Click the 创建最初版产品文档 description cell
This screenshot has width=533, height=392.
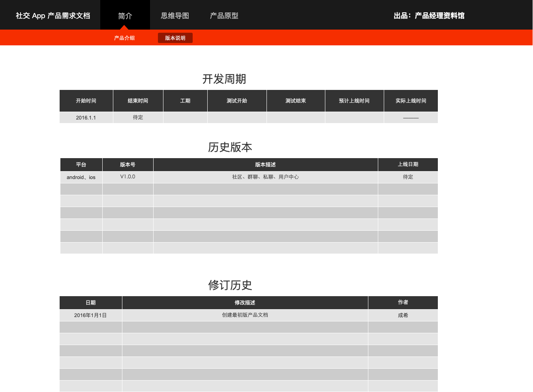(x=245, y=315)
